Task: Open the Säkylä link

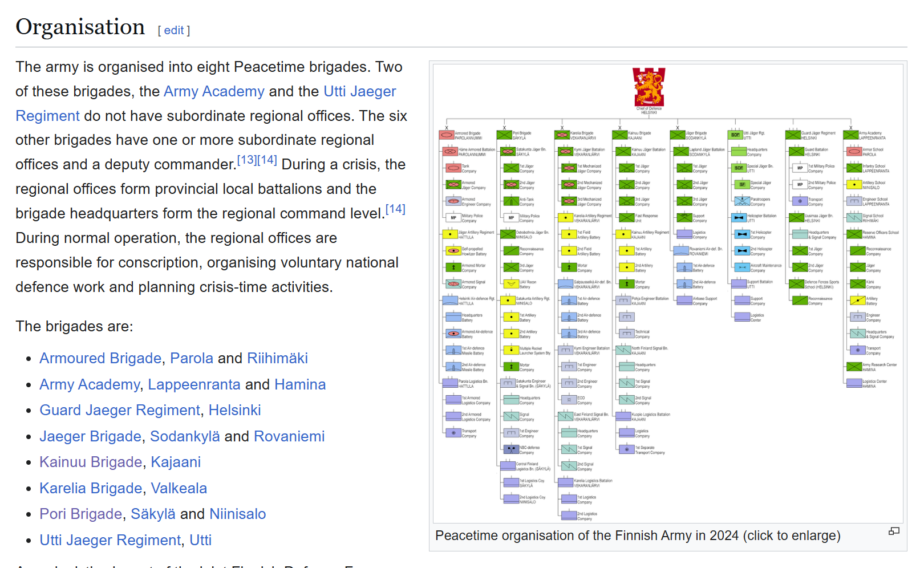Action: coord(153,514)
